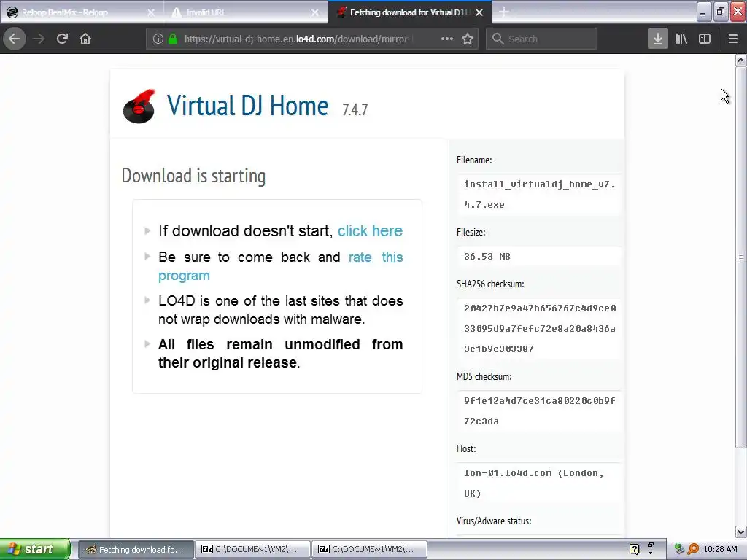
Task: Click the filename install_virtualdj_home_v7.4.7.exe
Action: [x=539, y=194]
